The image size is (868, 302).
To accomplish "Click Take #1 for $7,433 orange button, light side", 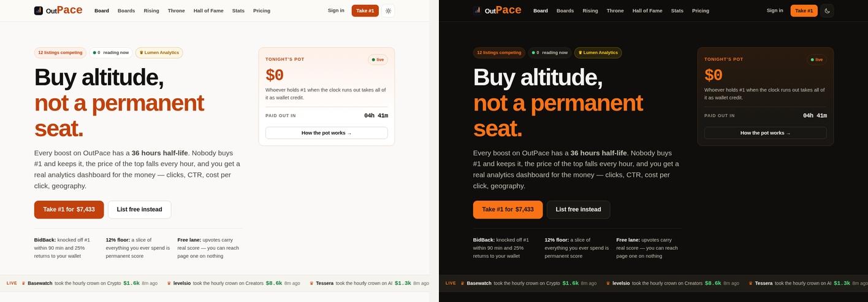I will (69, 209).
